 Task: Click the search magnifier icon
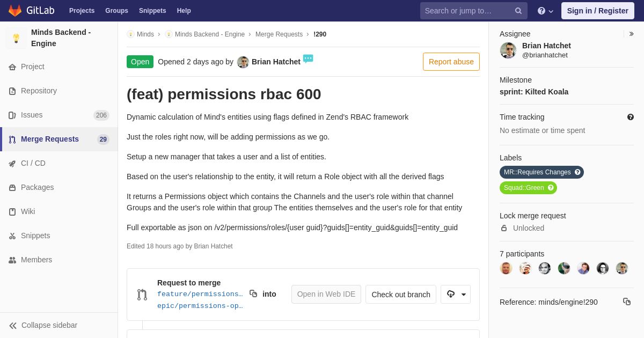pos(518,11)
